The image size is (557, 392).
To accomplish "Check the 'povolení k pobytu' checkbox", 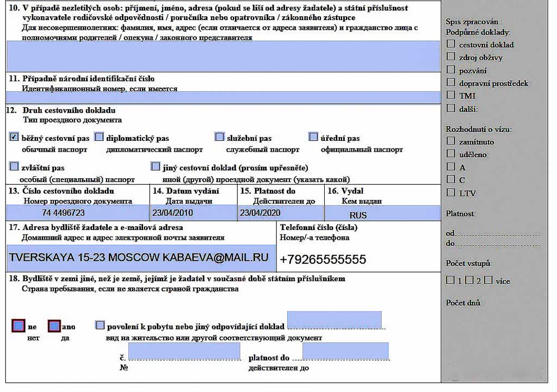I will (x=100, y=325).
